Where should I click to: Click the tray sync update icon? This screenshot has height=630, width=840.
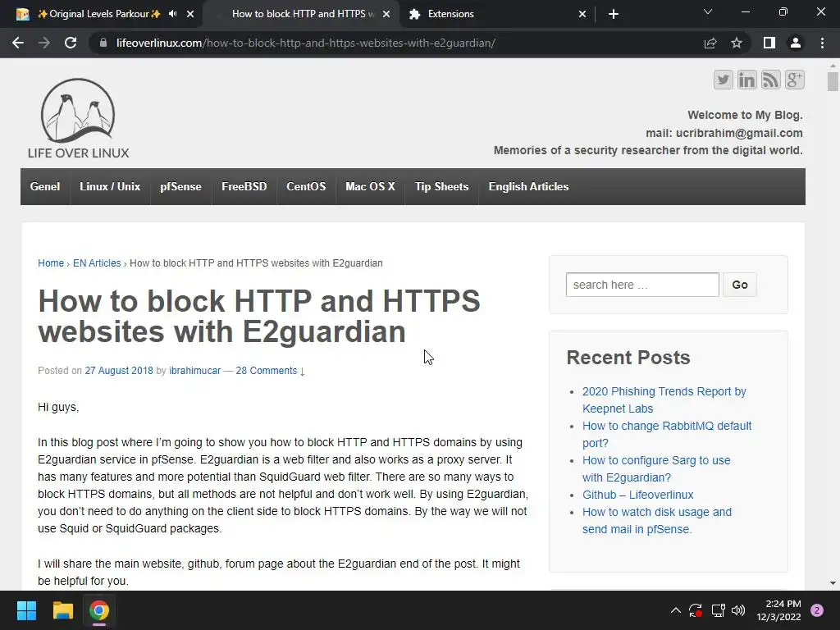point(696,610)
